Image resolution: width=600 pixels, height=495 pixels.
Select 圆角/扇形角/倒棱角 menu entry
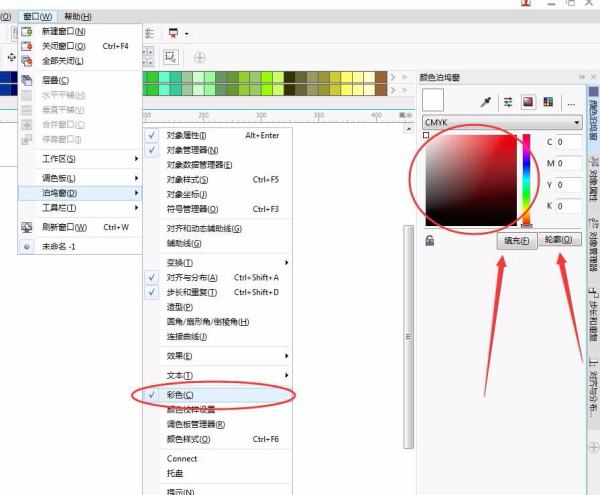(218, 322)
